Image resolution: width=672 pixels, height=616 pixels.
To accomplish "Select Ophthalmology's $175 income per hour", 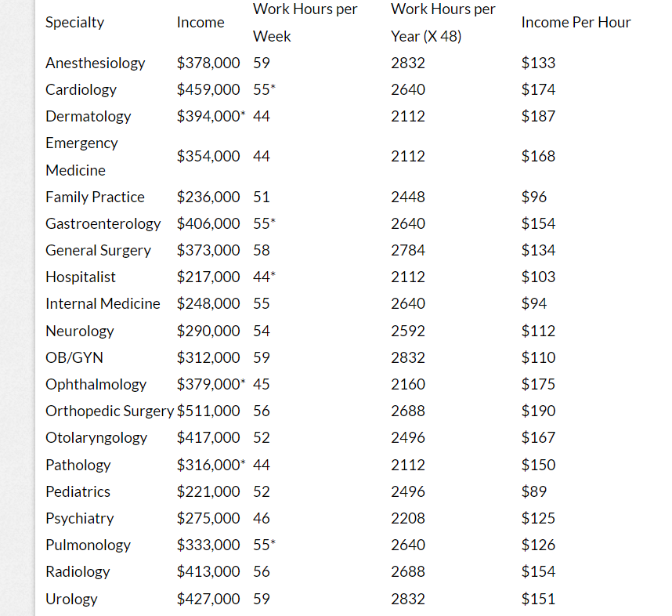I will click(538, 384).
